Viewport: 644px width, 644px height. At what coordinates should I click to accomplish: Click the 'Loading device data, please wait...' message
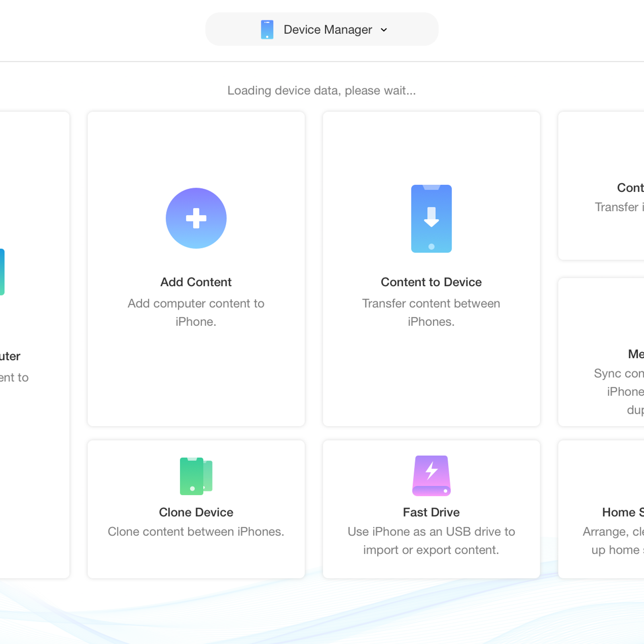322,91
